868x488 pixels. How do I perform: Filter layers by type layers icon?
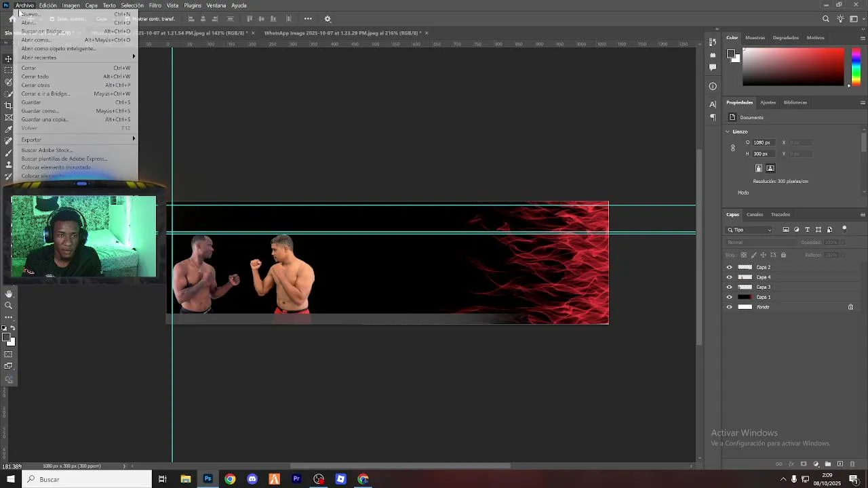[808, 230]
